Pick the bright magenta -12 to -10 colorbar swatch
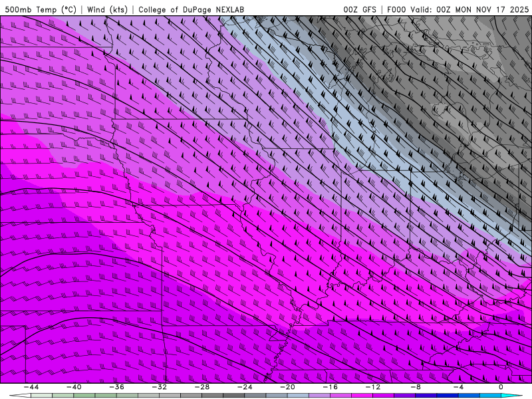The image size is (532, 399). point(384,396)
